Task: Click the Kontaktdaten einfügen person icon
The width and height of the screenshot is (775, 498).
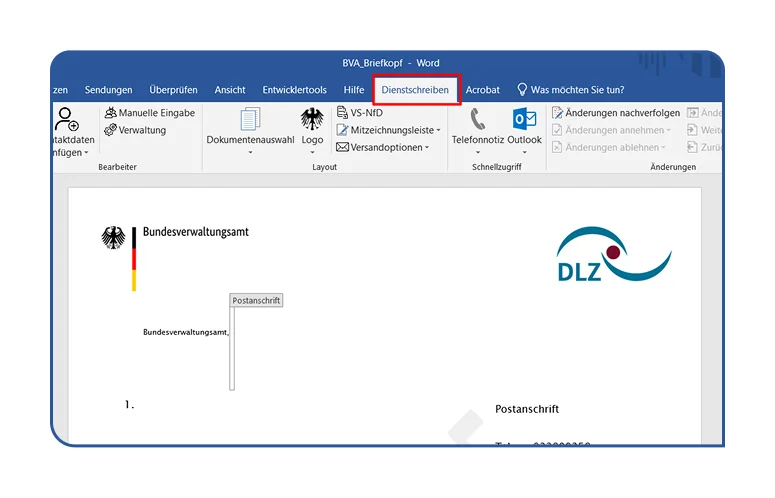Action: click(x=66, y=119)
